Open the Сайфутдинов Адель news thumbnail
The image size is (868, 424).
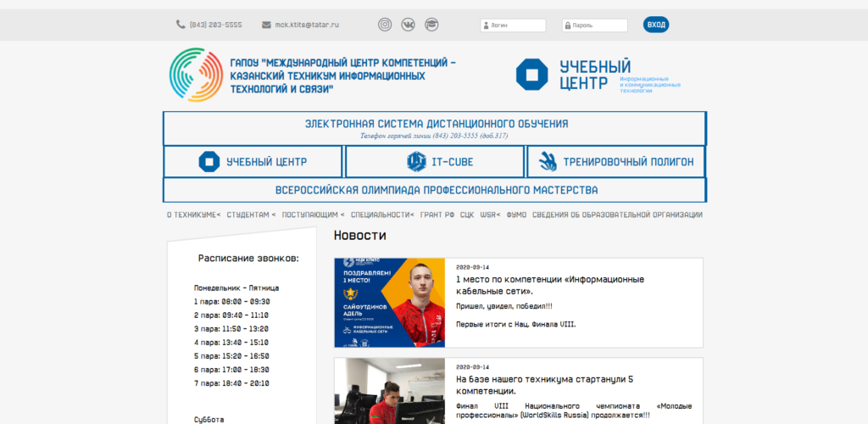[x=390, y=303]
